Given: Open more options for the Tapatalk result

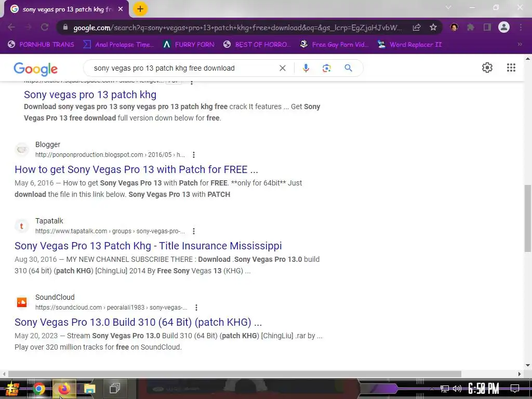Looking at the screenshot, I should coord(194,231).
